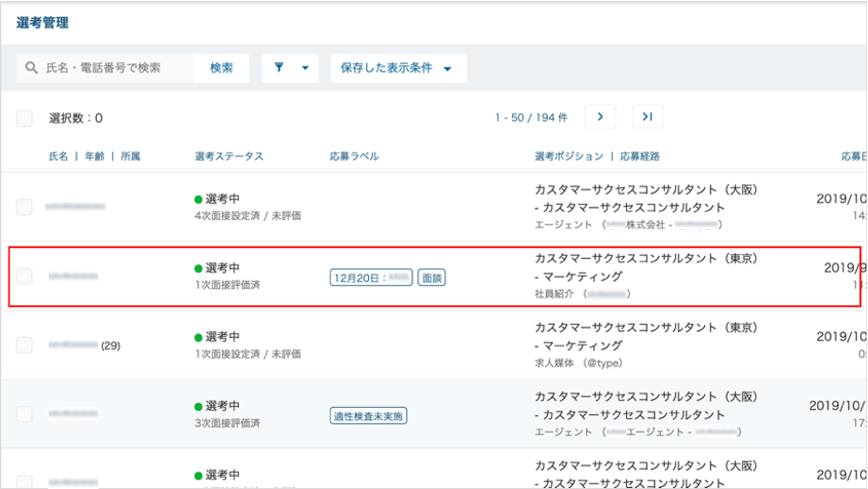Sort by 応募ラベル column header
The image size is (868, 489).
(x=354, y=156)
